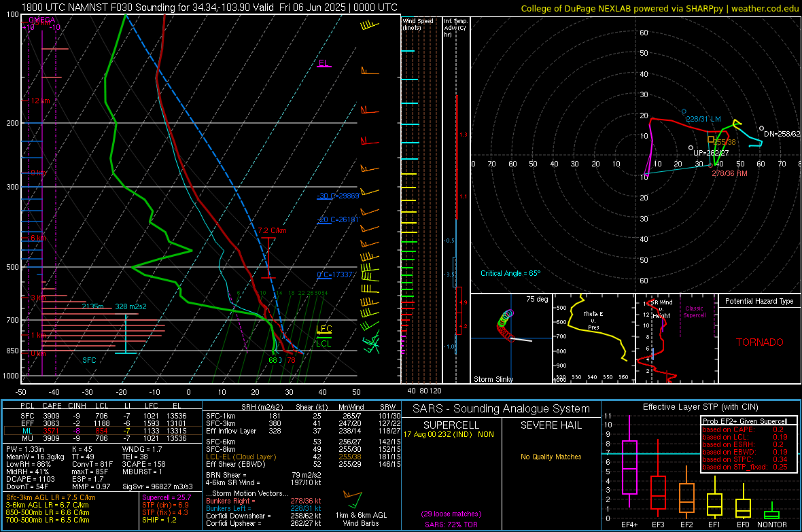Click the CINH column header
Screen dimensions: 802x532
point(77,406)
